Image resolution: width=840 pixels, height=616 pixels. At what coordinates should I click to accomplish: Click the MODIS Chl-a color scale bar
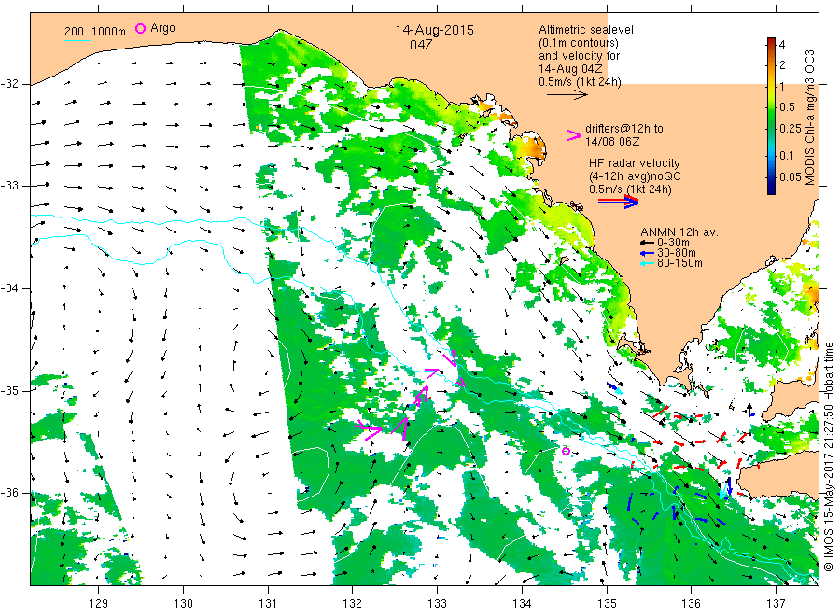click(x=771, y=116)
